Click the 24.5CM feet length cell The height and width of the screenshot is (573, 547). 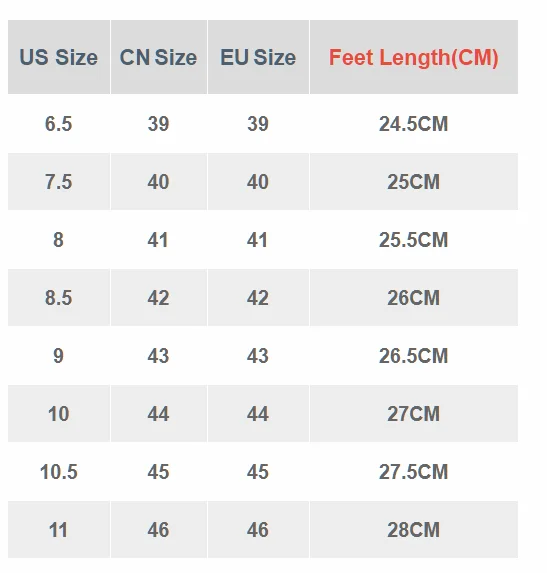414,124
